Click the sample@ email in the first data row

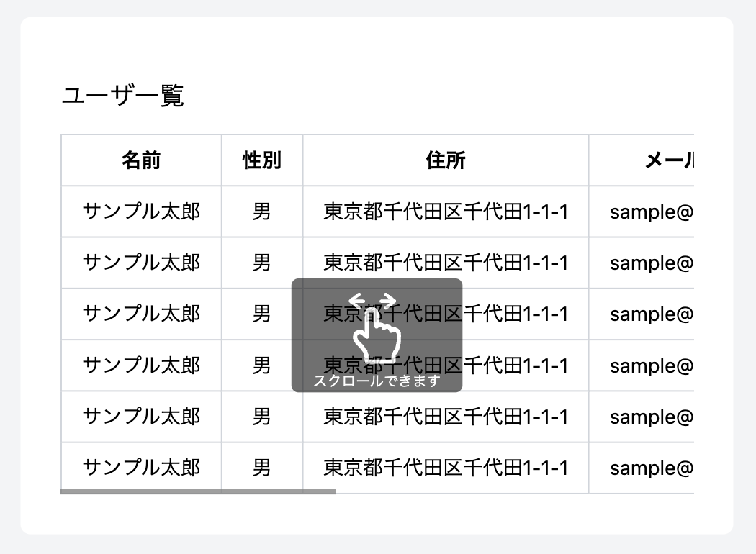point(651,212)
